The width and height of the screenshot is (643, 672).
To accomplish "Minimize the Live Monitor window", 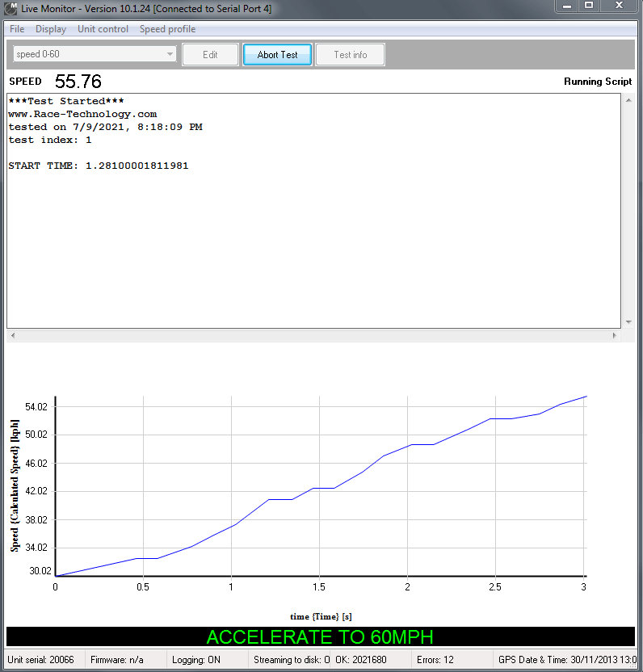I will [x=568, y=6].
